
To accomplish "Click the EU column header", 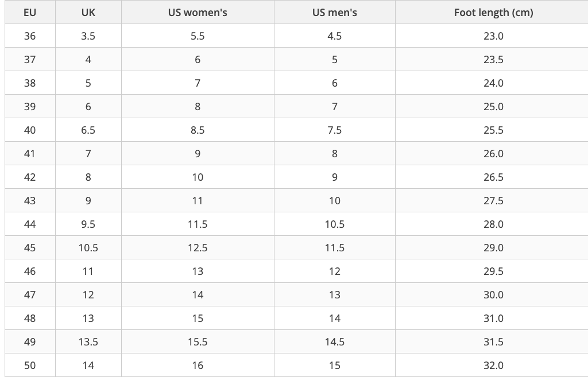I will point(30,13).
